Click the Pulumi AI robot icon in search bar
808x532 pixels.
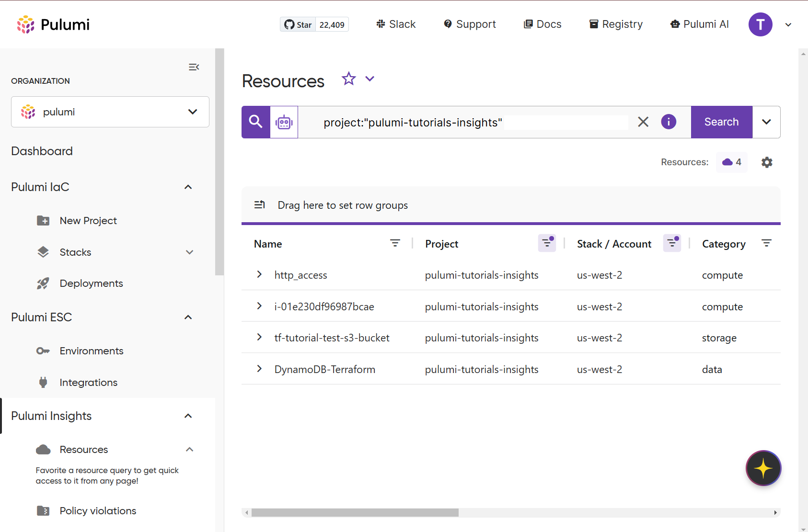284,122
